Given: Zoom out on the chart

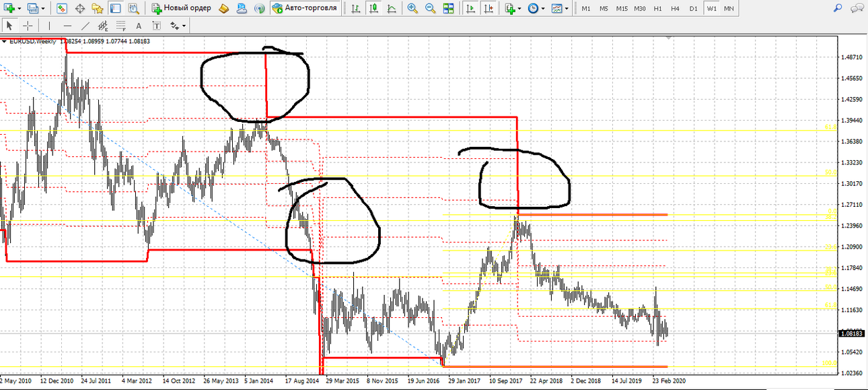Looking at the screenshot, I should [430, 8].
